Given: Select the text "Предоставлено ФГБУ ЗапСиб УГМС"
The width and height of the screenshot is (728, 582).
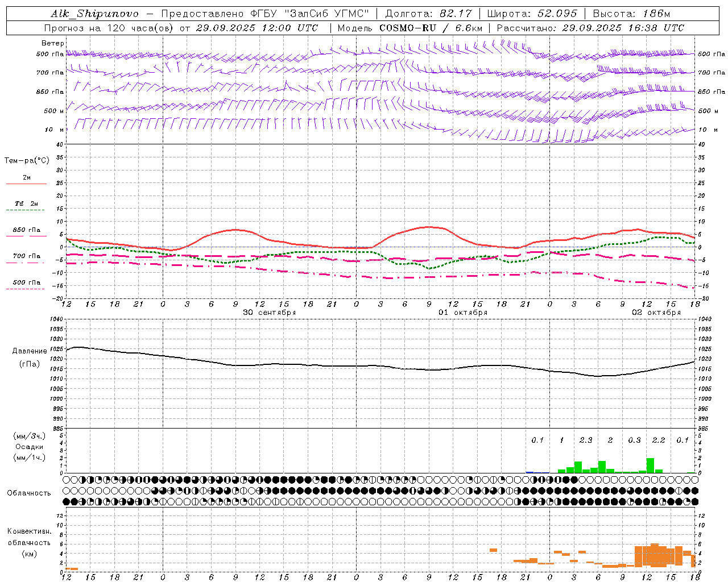Looking at the screenshot, I should (266, 14).
